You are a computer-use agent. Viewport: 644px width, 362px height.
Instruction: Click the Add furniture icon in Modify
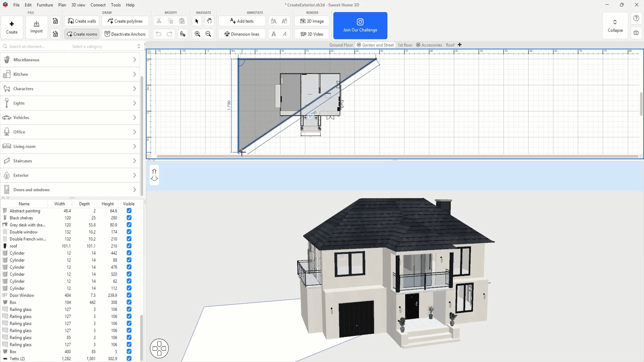[182, 34]
